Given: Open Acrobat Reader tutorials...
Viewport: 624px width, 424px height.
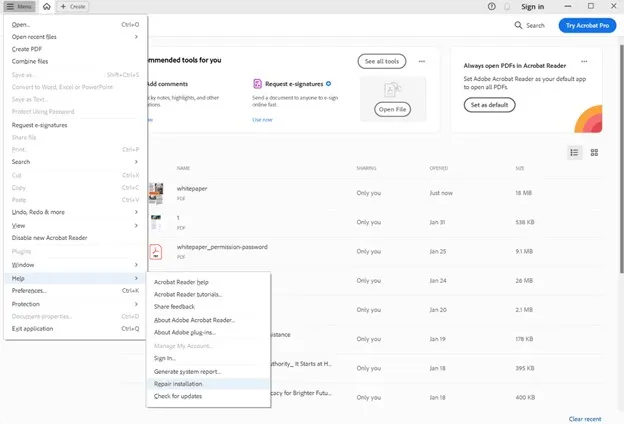Looking at the screenshot, I should coord(209,294).
